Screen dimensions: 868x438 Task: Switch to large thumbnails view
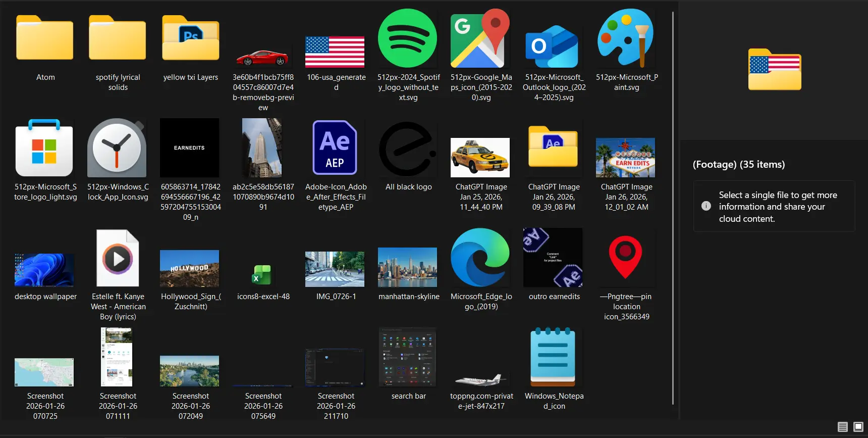click(x=858, y=427)
